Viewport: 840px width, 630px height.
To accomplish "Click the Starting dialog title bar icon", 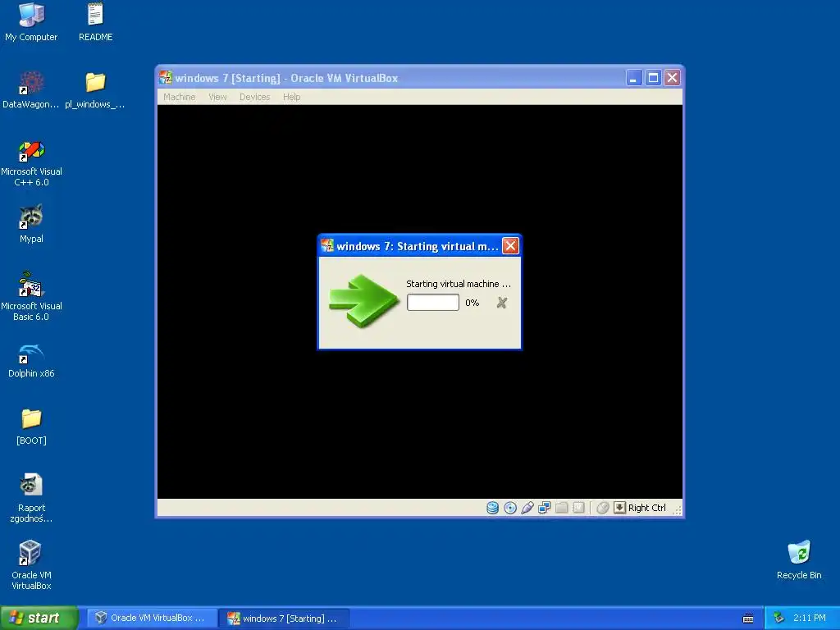I will pos(326,246).
